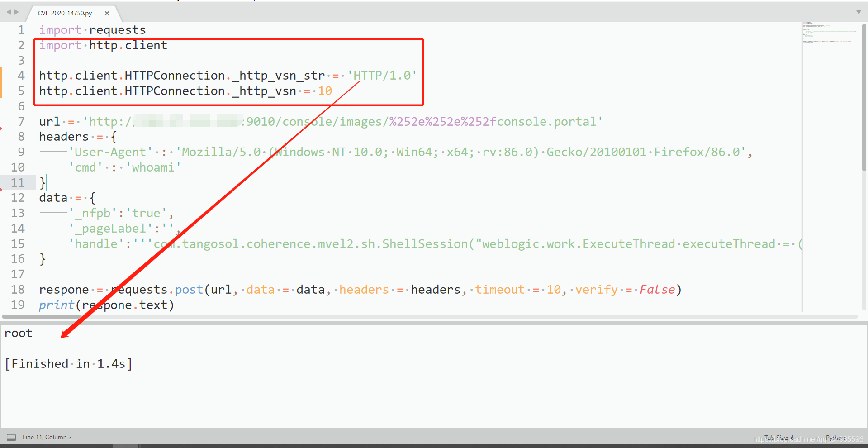Click the 'root' output in build panel
Image resolution: width=868 pixels, height=448 pixels.
point(19,333)
